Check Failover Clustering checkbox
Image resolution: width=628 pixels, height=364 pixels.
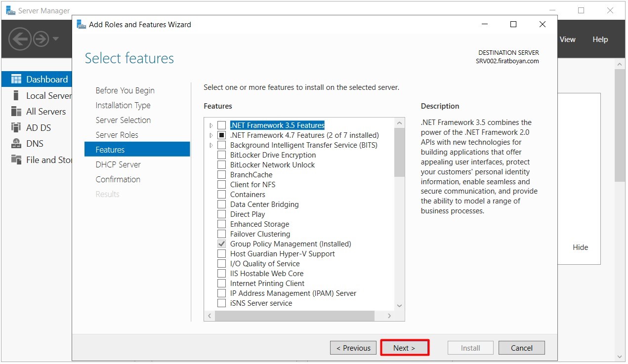221,234
